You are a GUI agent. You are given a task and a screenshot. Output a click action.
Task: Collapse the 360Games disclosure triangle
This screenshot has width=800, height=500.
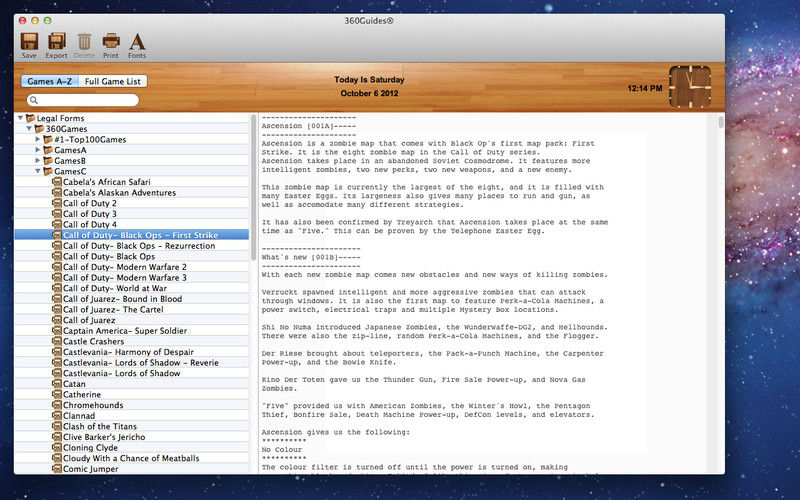click(x=29, y=129)
